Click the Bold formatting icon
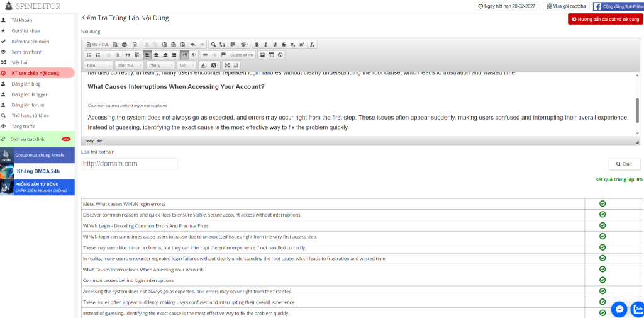Viewport: 644px width, 318px height. click(x=257, y=45)
